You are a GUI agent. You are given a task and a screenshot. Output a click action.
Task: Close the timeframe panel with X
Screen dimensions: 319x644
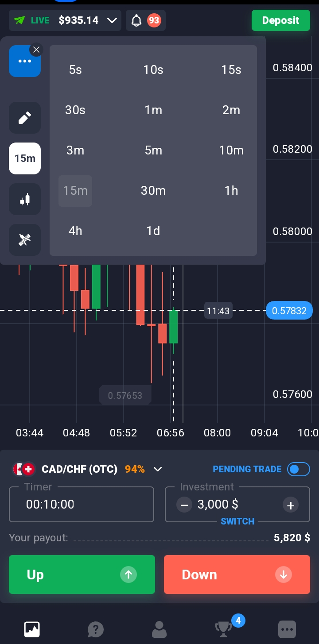(36, 50)
